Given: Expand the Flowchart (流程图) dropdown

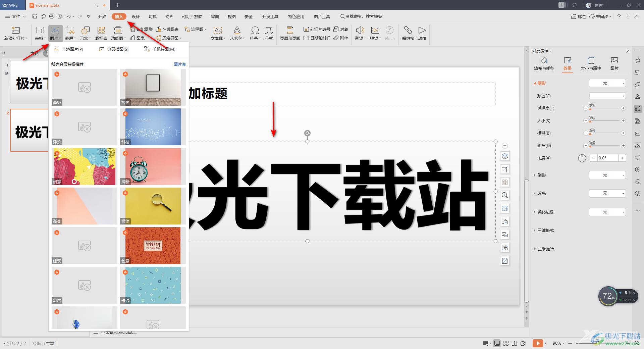Looking at the screenshot, I should (x=196, y=30).
